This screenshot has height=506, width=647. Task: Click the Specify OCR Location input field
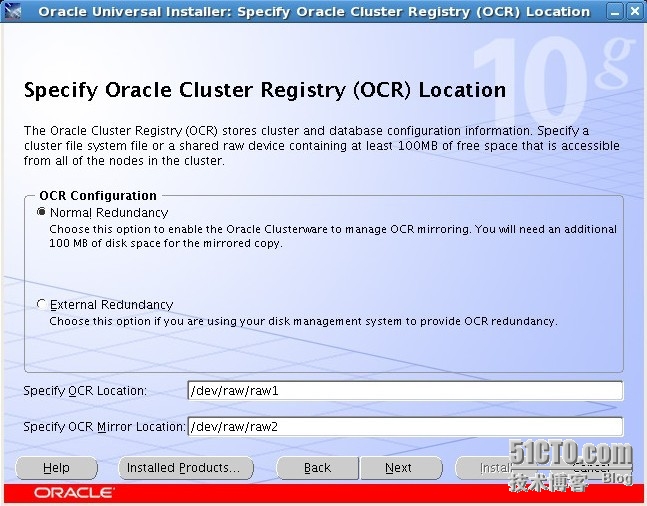[x=405, y=390]
